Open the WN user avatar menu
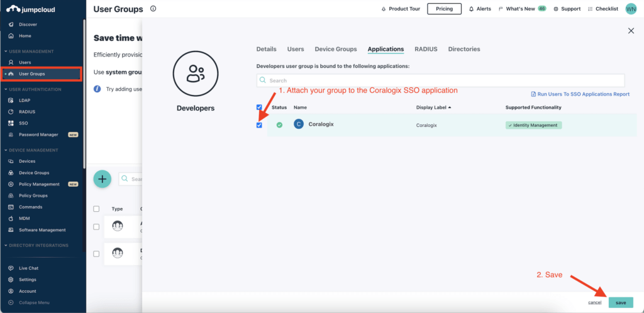 point(631,9)
